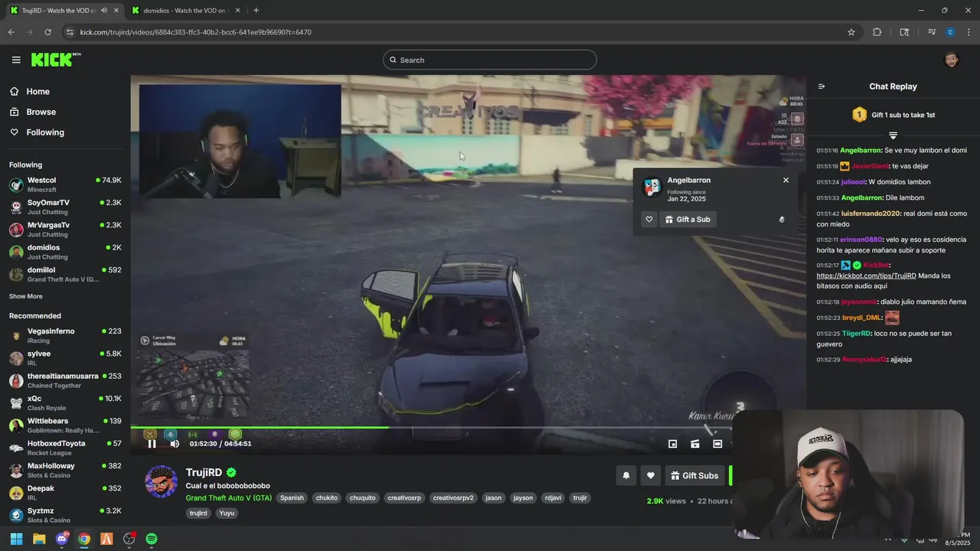The width and height of the screenshot is (980, 551).
Task: Click breydi_DML's emote in chat
Action: [892, 318]
